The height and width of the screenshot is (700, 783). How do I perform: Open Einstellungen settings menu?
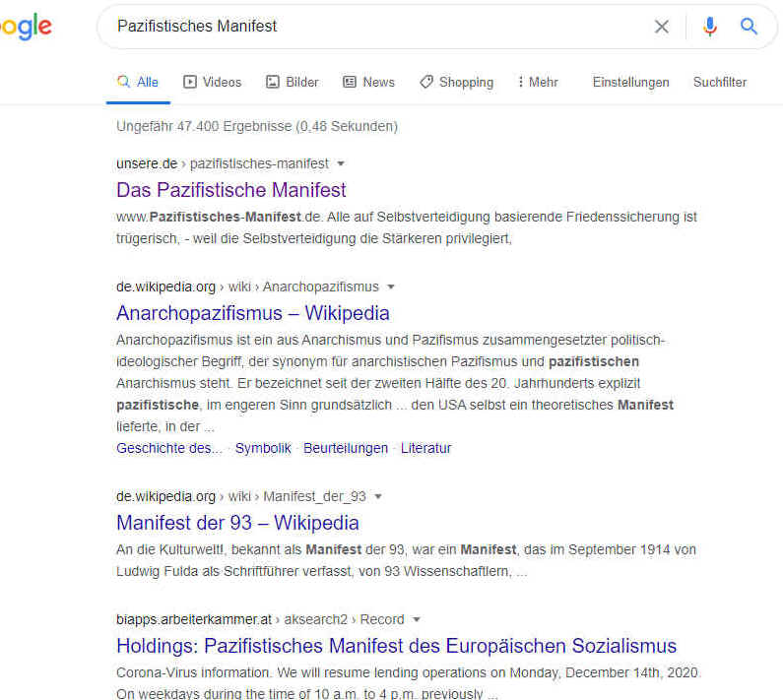point(630,82)
